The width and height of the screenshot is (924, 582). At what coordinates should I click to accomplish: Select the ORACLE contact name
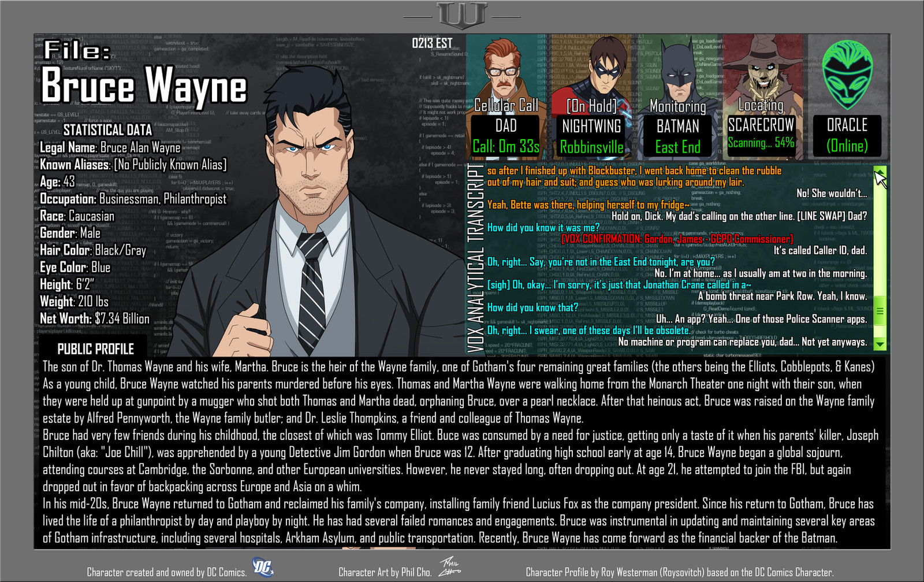tap(847, 125)
